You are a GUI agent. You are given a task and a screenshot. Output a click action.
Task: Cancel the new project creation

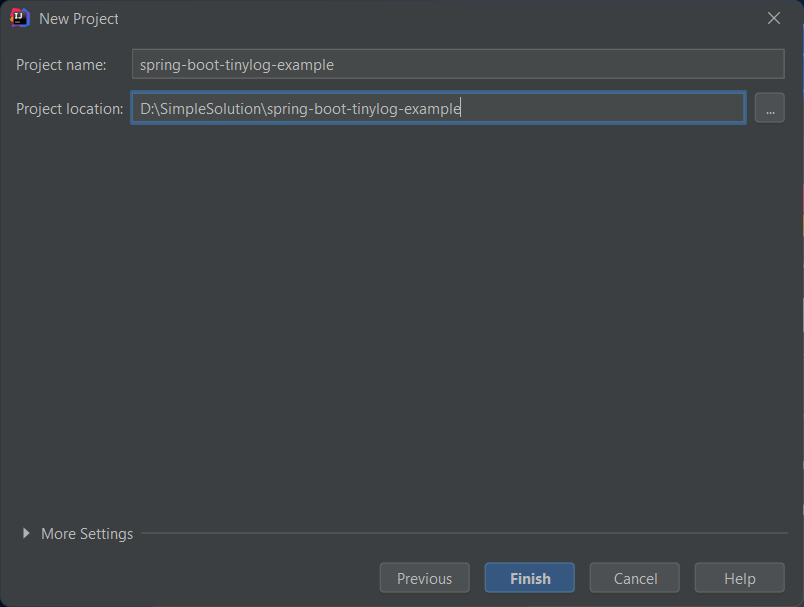634,578
